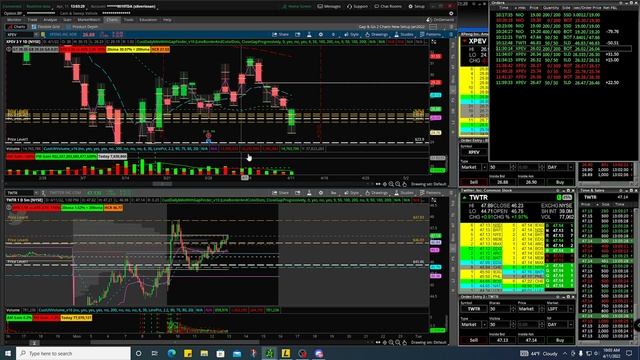Switch to the Product Depth sub-tab

82,27
